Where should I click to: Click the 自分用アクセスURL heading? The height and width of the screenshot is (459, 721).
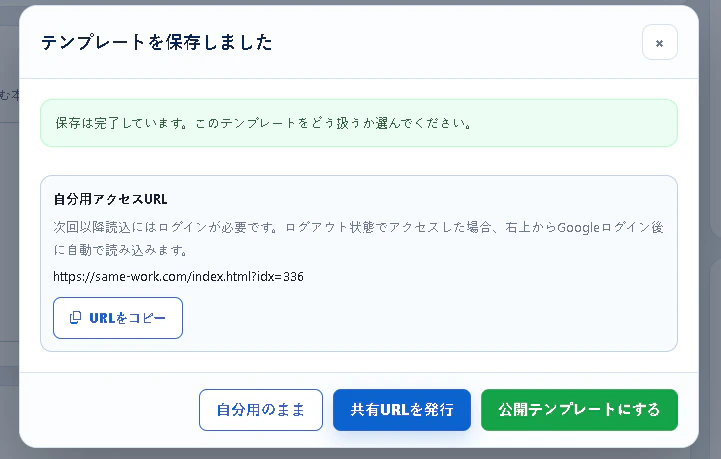(x=110, y=199)
